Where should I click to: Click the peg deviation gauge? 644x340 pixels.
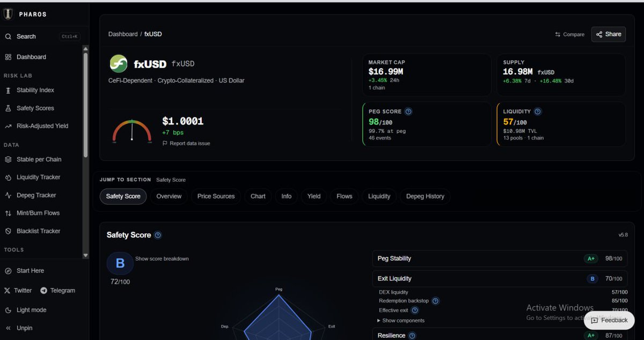coord(132,132)
